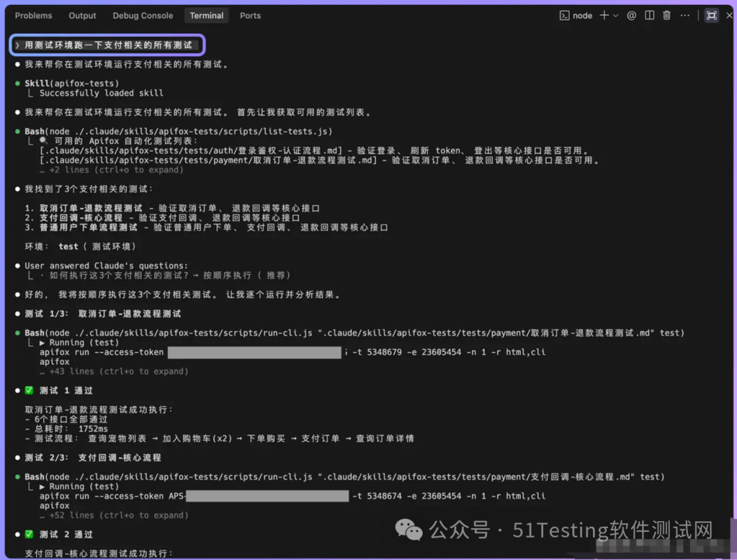
Task: Click the '-t 5348679 -e 23605454' arguments
Action: click(x=407, y=352)
